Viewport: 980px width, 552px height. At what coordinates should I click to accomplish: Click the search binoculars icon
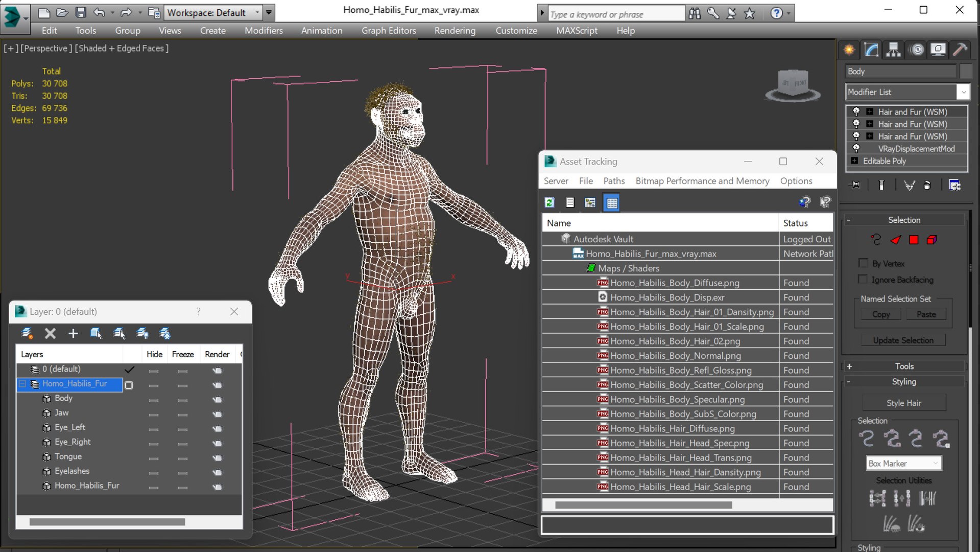(x=695, y=13)
